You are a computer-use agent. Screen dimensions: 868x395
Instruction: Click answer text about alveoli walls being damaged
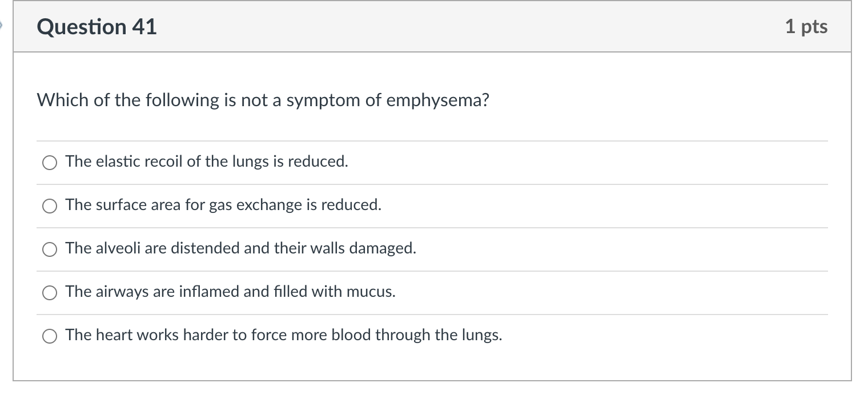coord(240,249)
